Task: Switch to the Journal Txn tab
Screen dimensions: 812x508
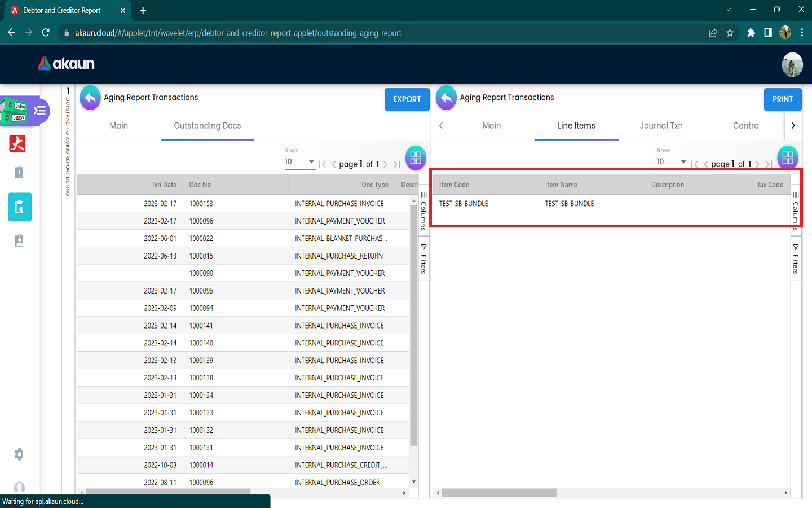Action: pos(661,126)
